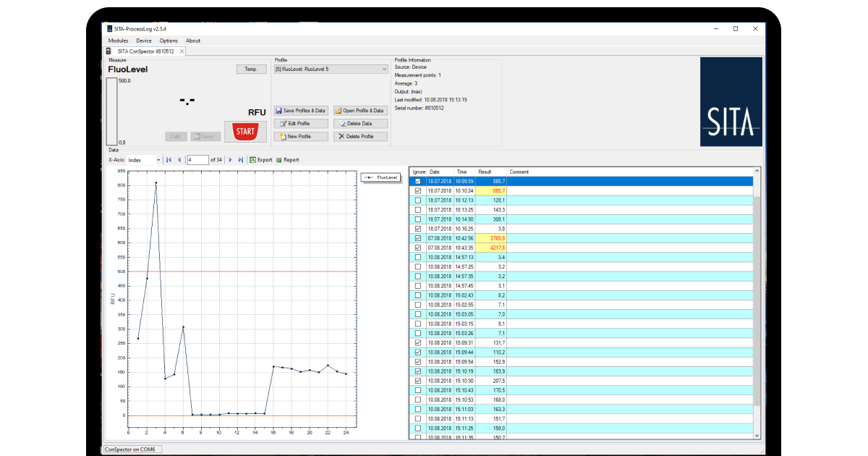The height and width of the screenshot is (456, 868).
Task: Expand the FluoLevel profile dropdown
Action: [x=384, y=69]
